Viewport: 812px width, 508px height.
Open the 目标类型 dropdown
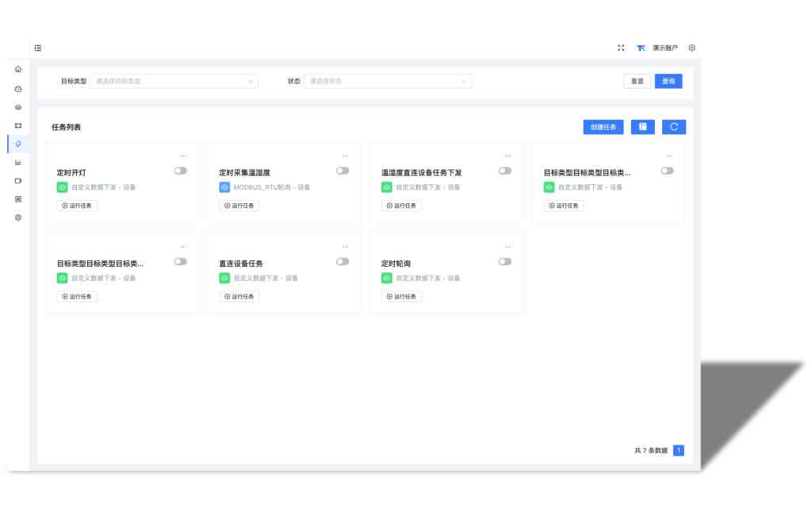point(174,81)
